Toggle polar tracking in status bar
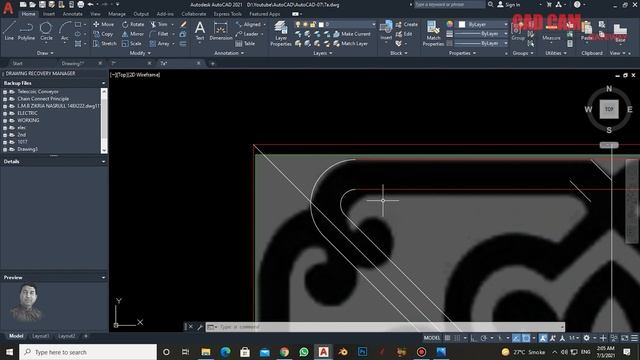The image size is (640, 360). [x=484, y=338]
